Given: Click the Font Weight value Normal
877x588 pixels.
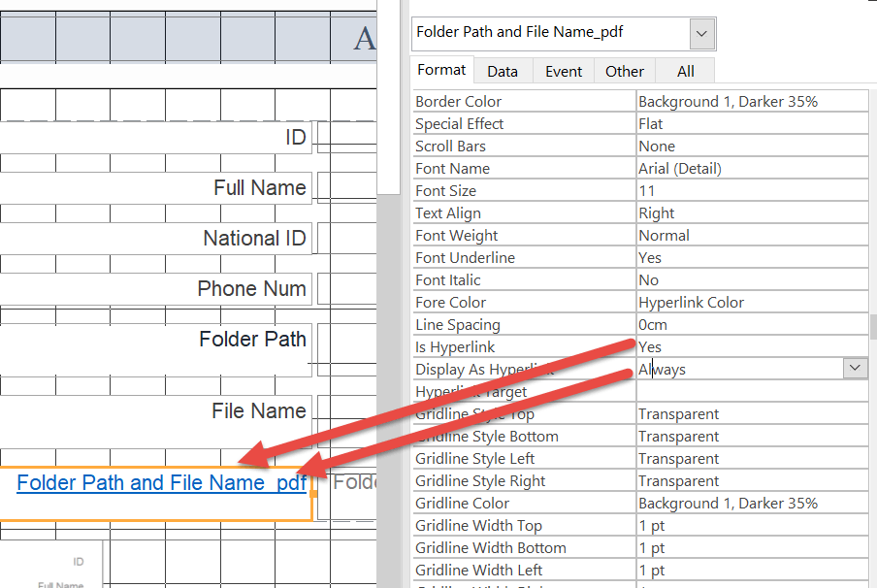Looking at the screenshot, I should click(752, 236).
